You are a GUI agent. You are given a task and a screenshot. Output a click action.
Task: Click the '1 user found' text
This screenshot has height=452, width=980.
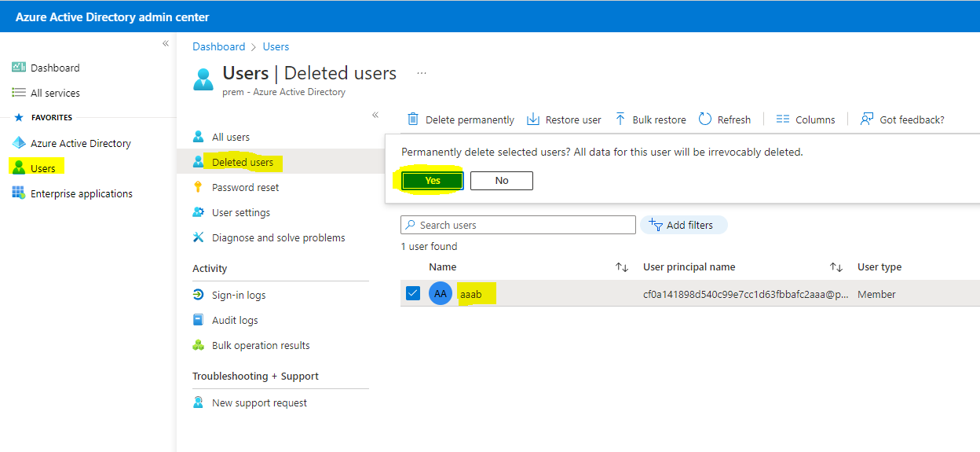pos(429,246)
